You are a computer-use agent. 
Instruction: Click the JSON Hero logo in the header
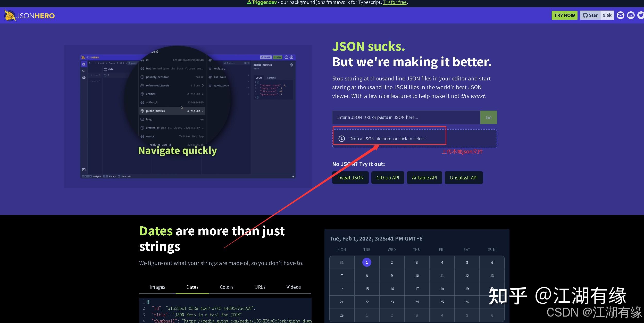[x=29, y=15]
